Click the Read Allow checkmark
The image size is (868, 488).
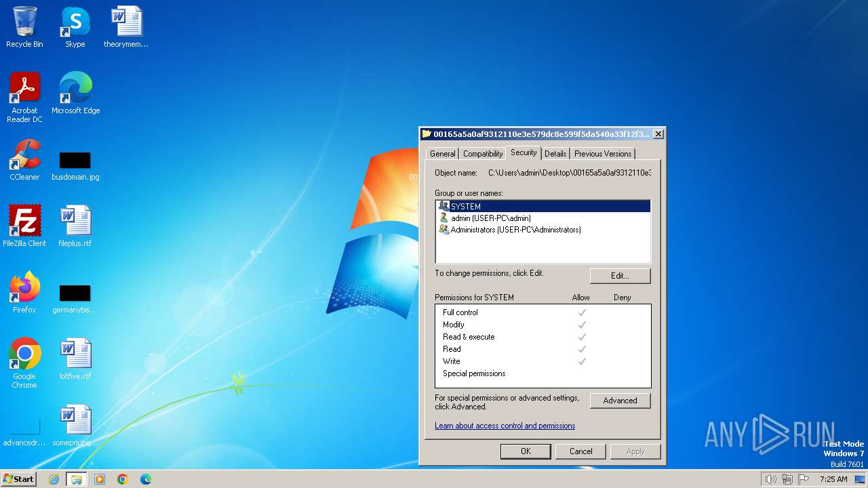pyautogui.click(x=581, y=349)
